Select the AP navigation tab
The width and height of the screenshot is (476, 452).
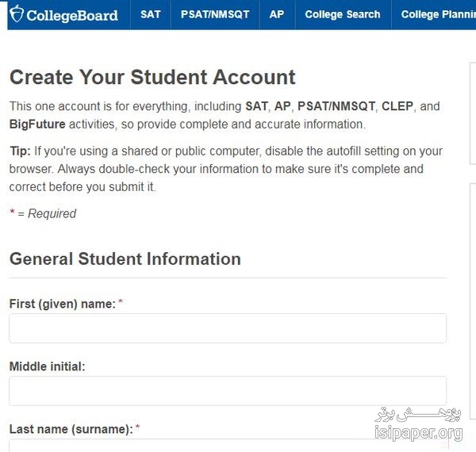click(x=277, y=14)
